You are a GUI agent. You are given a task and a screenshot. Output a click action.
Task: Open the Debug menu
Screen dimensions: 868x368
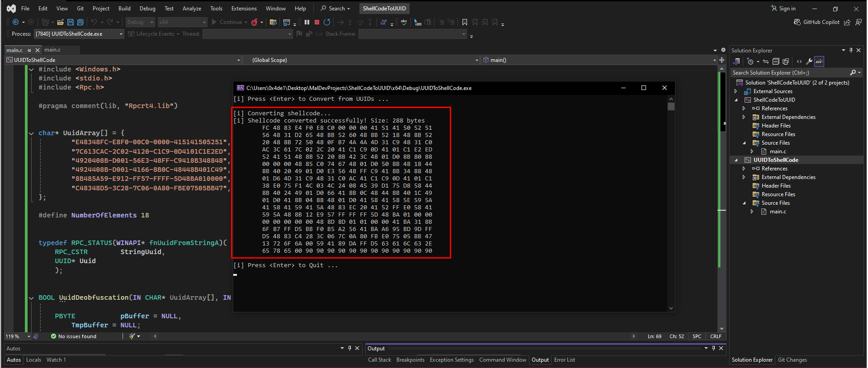(x=147, y=9)
